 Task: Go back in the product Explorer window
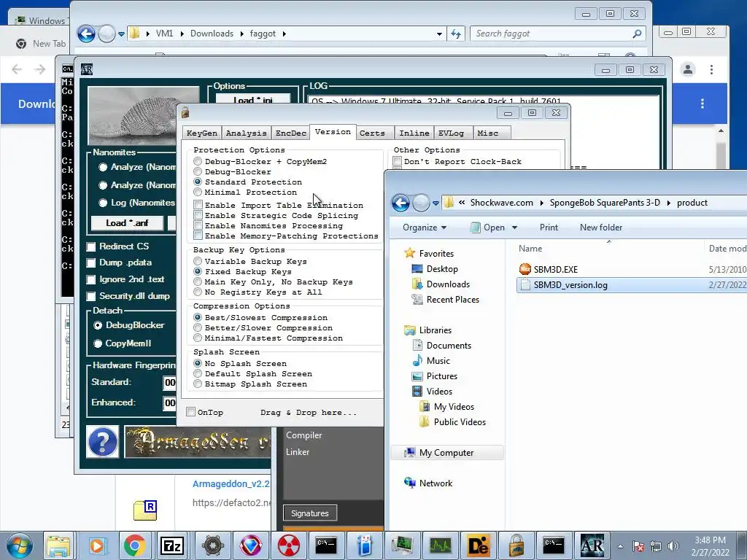(400, 203)
